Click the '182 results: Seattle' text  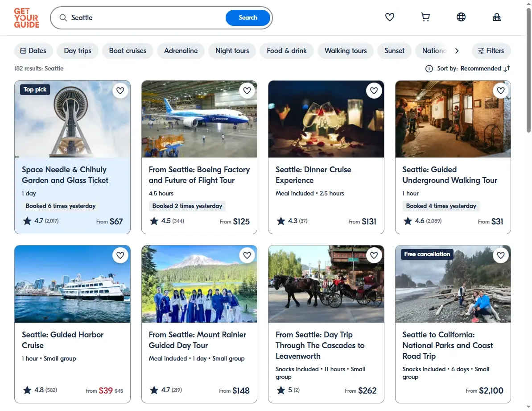pos(39,69)
